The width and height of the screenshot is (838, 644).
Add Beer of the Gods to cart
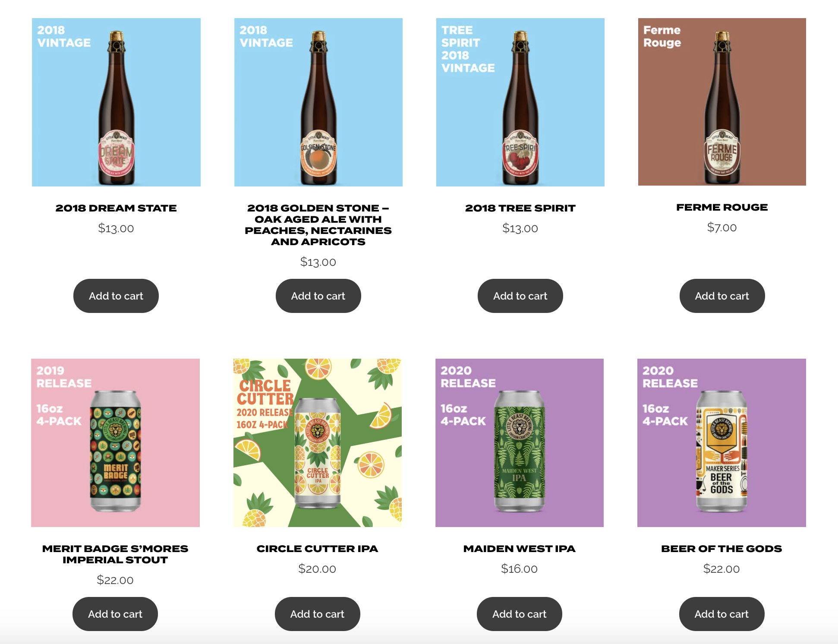point(721,614)
